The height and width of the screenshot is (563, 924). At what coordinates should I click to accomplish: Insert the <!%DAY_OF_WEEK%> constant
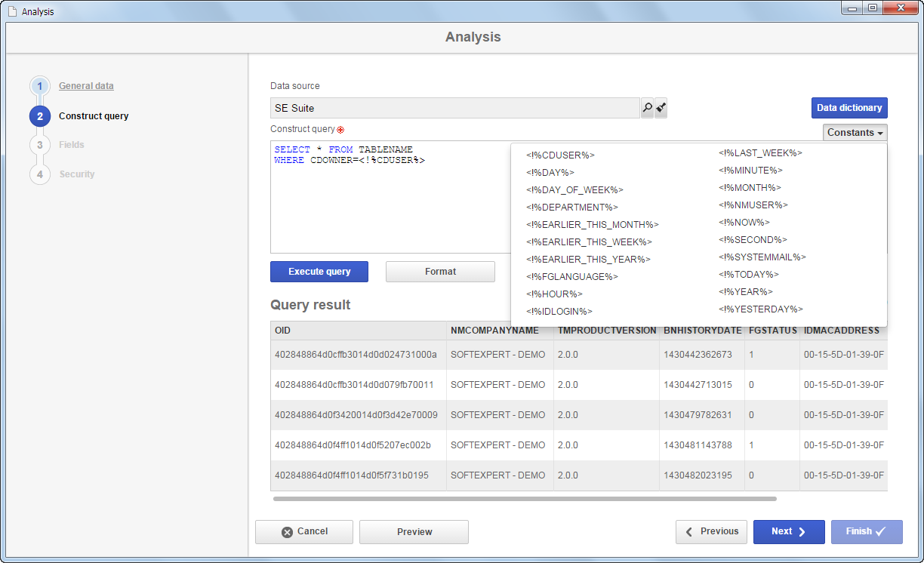click(574, 190)
